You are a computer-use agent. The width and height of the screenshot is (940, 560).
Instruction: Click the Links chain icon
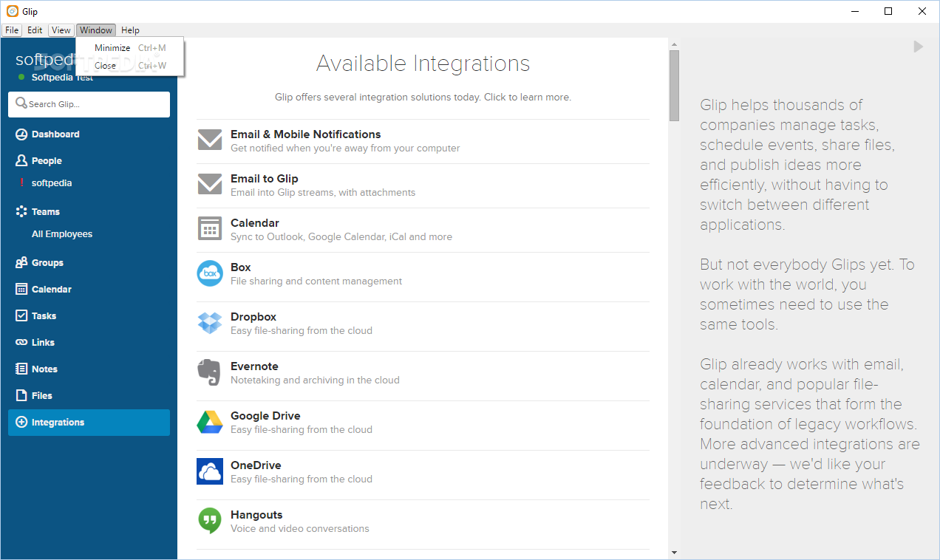21,342
